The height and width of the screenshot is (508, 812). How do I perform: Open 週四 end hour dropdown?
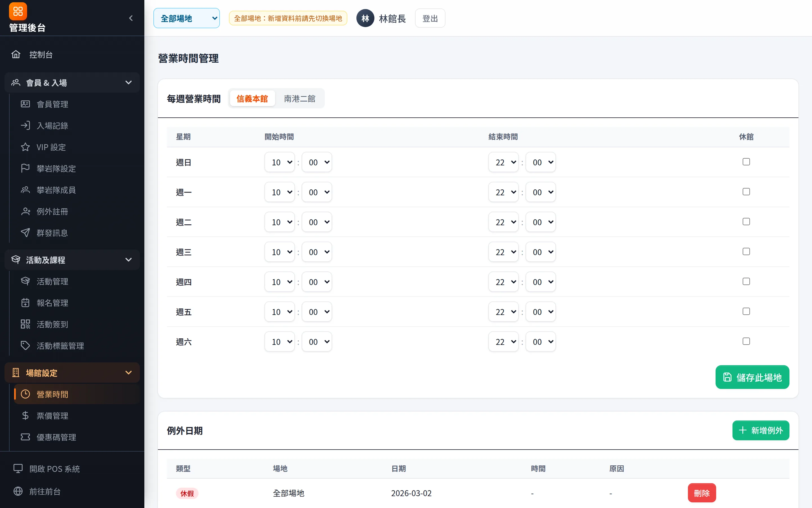[x=503, y=282]
